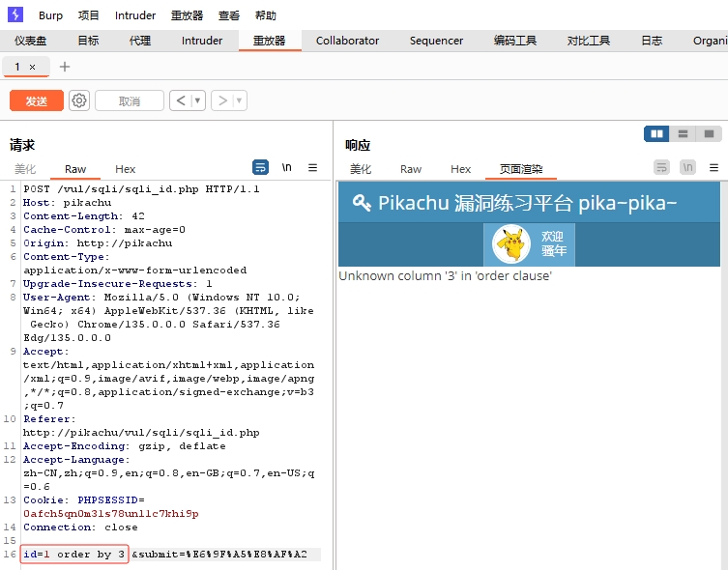Switch to 重放器 tool tab

click(x=270, y=41)
